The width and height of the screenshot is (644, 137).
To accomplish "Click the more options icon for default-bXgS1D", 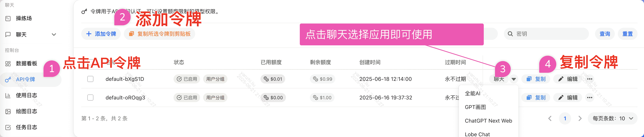I will (x=590, y=79).
